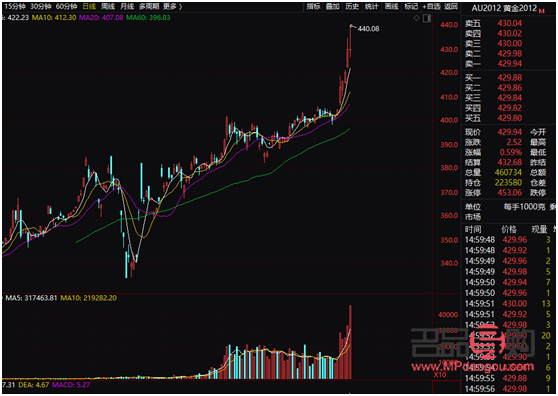Open the 多周期 multi-period view
This screenshot has height=396, width=558.
coord(149,7)
